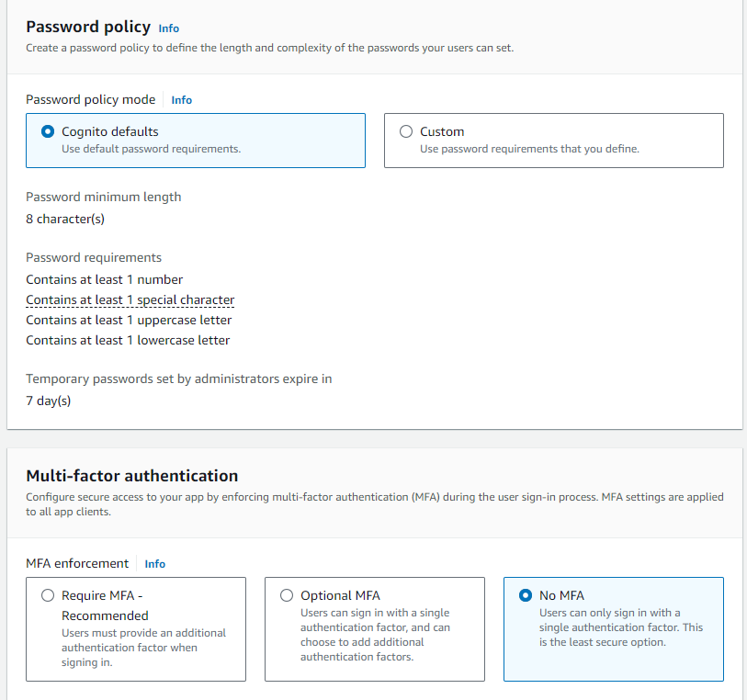The width and height of the screenshot is (747, 700).
Task: Click the Password policy section heading
Action: (x=88, y=27)
